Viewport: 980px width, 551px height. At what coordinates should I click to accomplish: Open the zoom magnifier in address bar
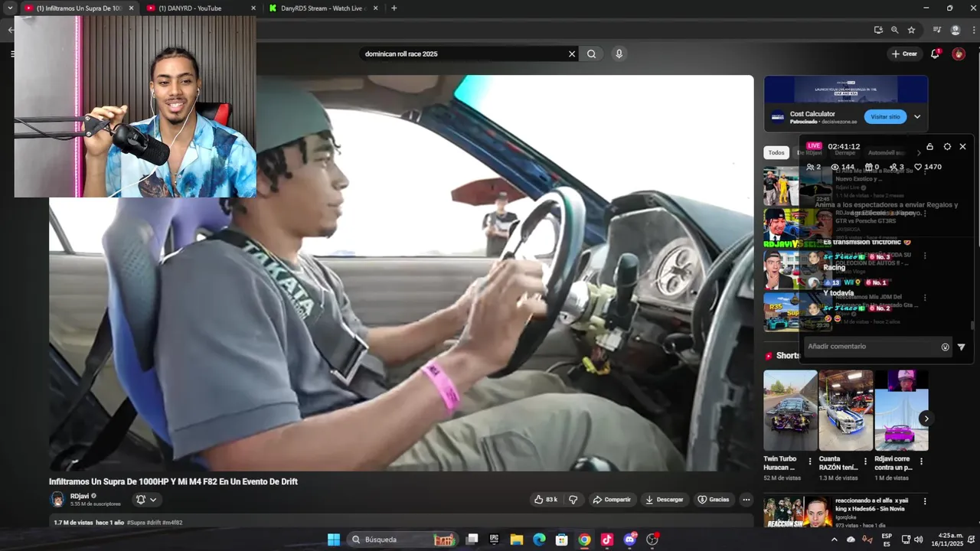tap(894, 30)
